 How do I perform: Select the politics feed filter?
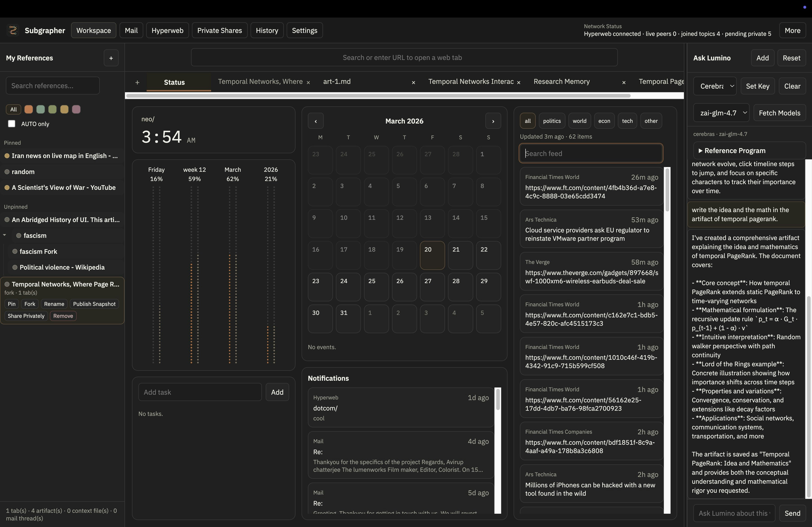click(x=552, y=121)
